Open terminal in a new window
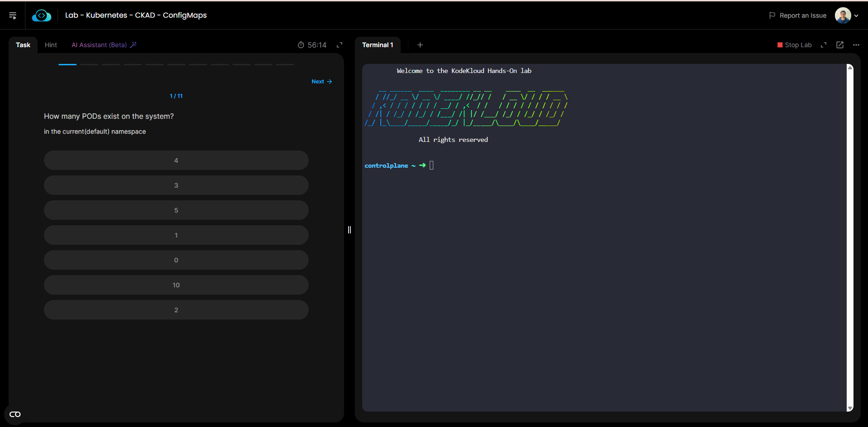Image resolution: width=868 pixels, height=427 pixels. pos(840,45)
